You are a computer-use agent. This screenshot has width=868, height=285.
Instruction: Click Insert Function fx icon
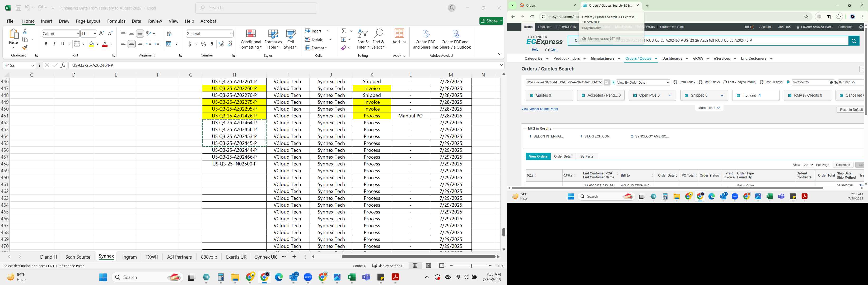[63, 65]
